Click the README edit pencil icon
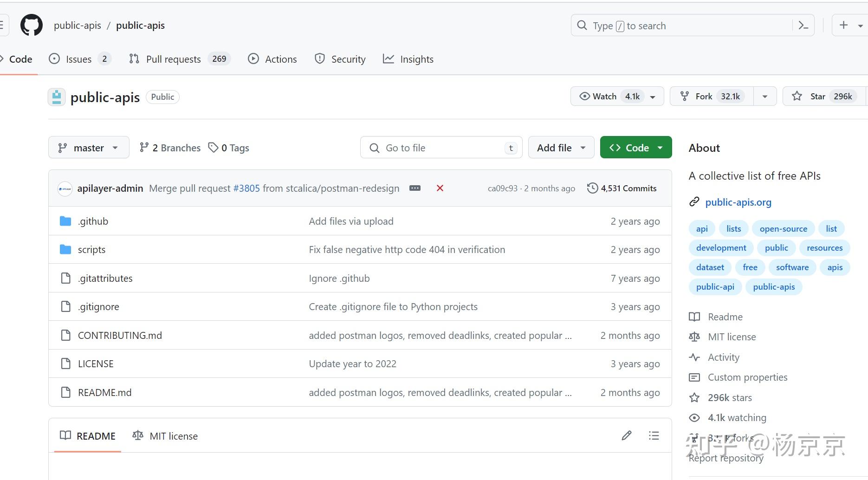 point(627,435)
